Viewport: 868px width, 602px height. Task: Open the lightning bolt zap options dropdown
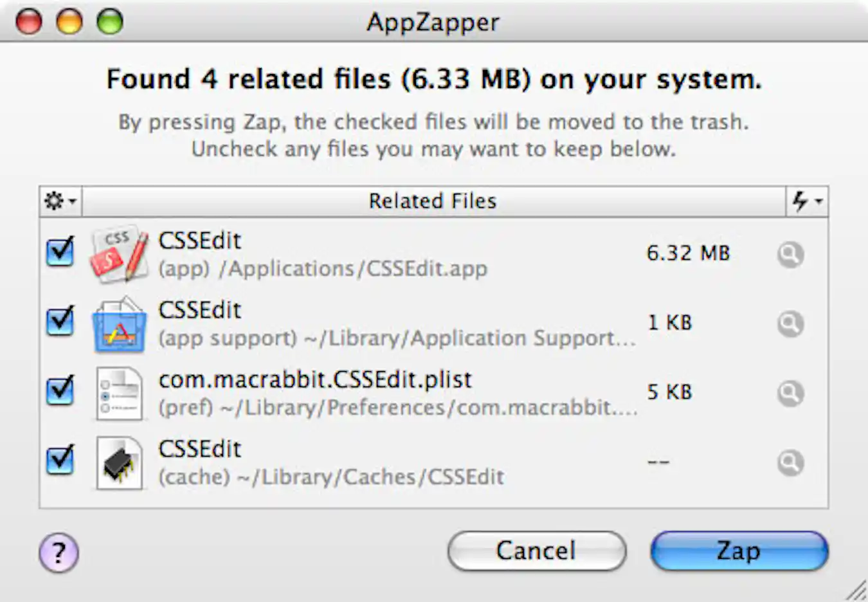806,201
